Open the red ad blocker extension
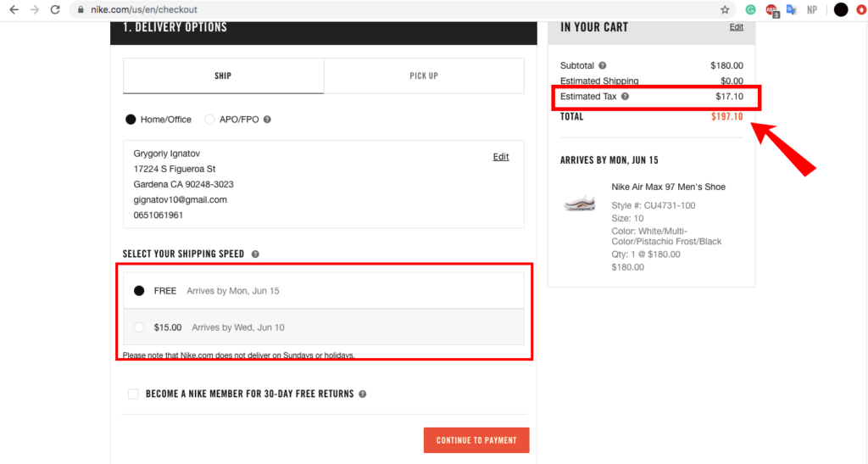The height and width of the screenshot is (464, 868). pyautogui.click(x=771, y=10)
